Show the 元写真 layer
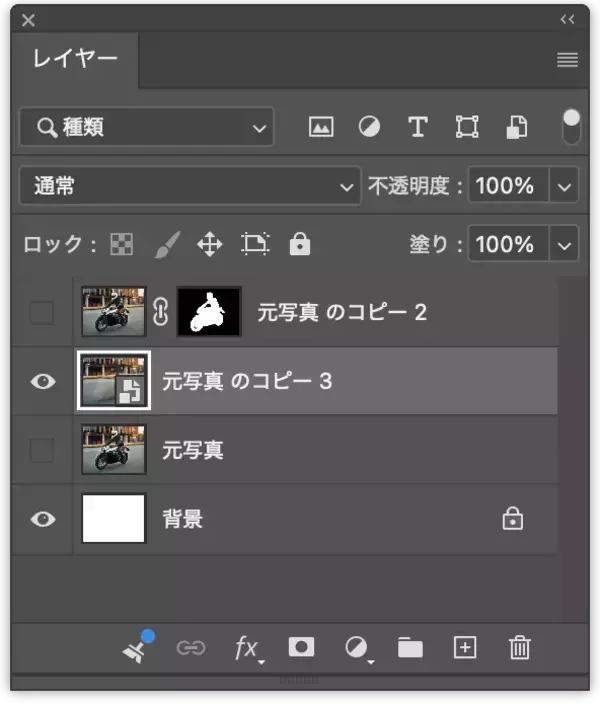The image size is (600, 705). (x=42, y=450)
